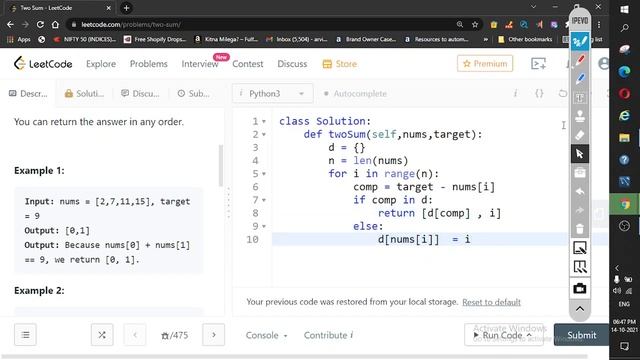640x360 pixels.
Task: Pick a random problem with the shuffle button
Action: click(102, 335)
